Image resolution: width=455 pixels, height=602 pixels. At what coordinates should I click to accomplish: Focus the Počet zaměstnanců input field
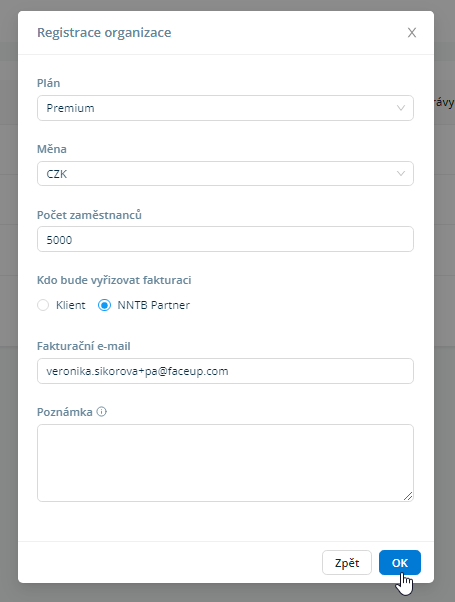pos(225,239)
